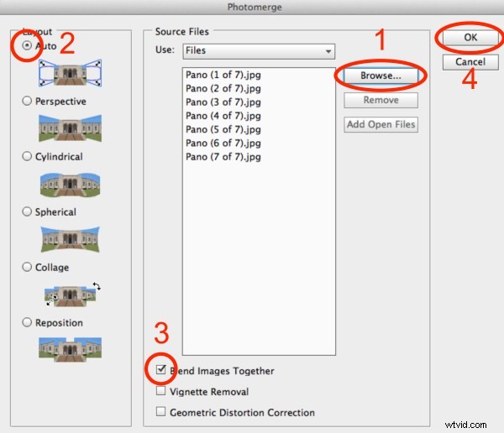Image resolution: width=504 pixels, height=433 pixels.
Task: Click the Perspective layout preview image
Action: pyautogui.click(x=70, y=128)
